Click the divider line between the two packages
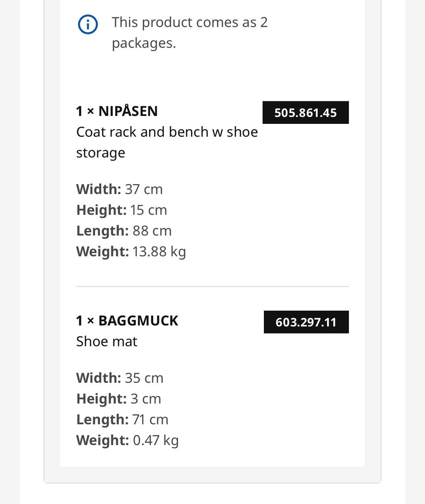 [212, 286]
